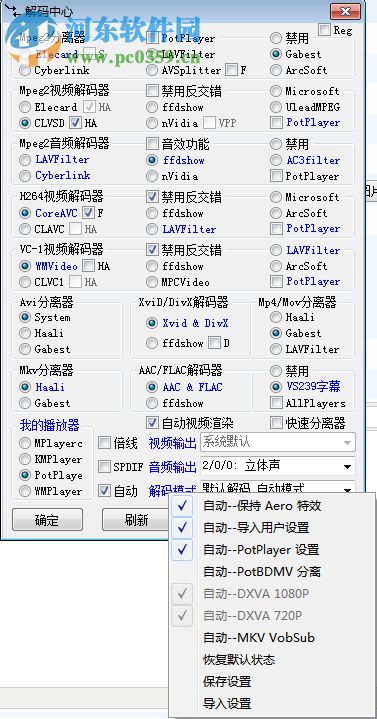The width and height of the screenshot is (377, 719).
Task: Select Elecard Mpeg2 video decoder
Action: click(24, 107)
